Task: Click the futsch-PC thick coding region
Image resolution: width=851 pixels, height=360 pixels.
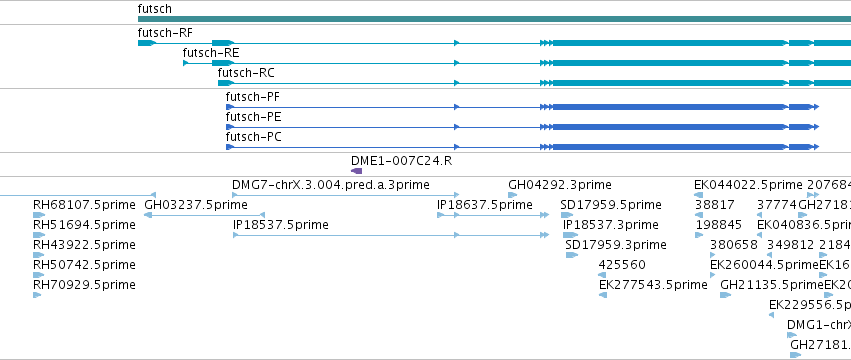Action: [x=670, y=147]
